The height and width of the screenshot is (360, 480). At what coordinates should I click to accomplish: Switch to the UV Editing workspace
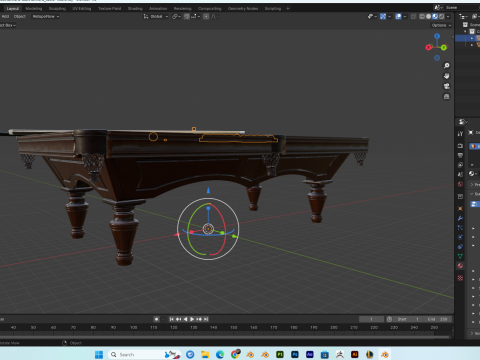pyautogui.click(x=82, y=8)
